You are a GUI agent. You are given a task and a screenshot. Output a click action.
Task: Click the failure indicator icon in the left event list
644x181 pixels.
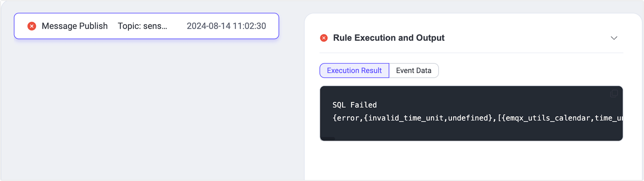pyautogui.click(x=31, y=26)
